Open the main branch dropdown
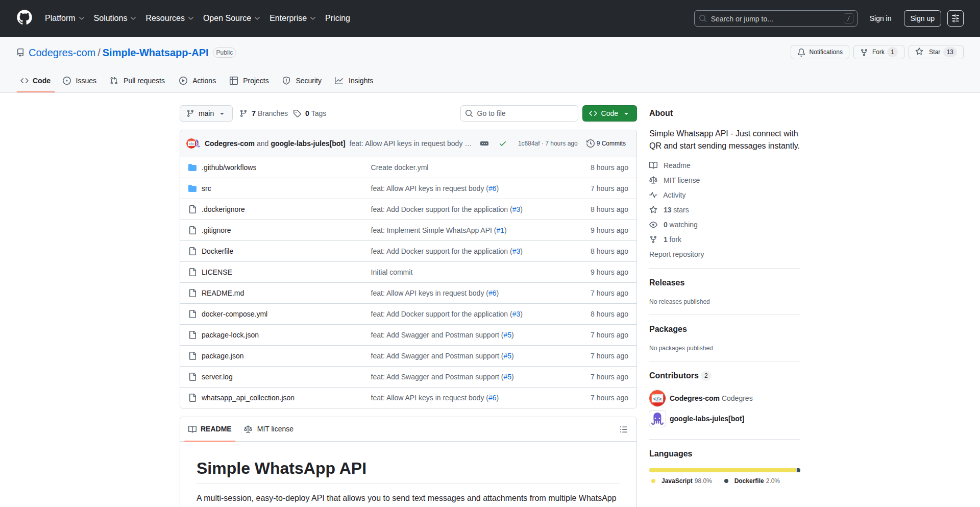The image size is (980, 507). tap(206, 113)
